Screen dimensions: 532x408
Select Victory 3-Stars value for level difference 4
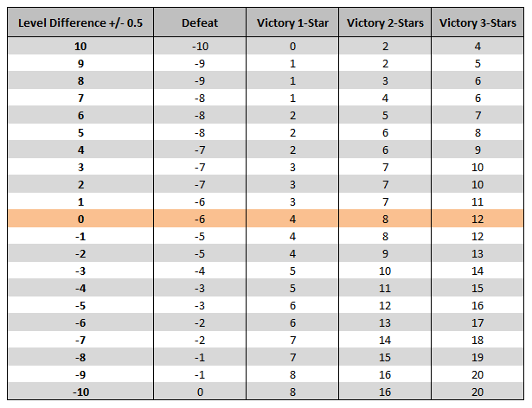tap(478, 150)
